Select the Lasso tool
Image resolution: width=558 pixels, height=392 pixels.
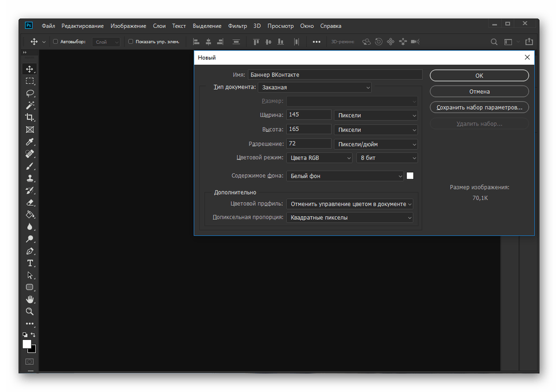(x=30, y=93)
